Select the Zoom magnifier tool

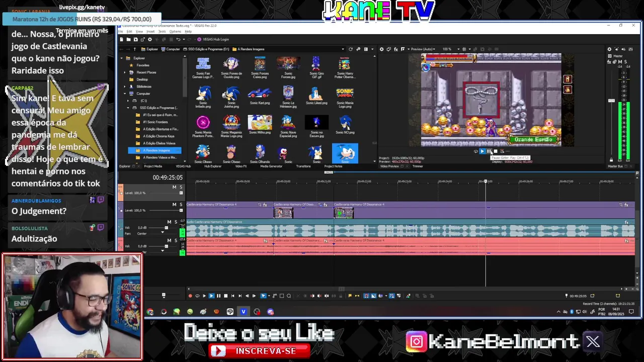click(x=289, y=296)
